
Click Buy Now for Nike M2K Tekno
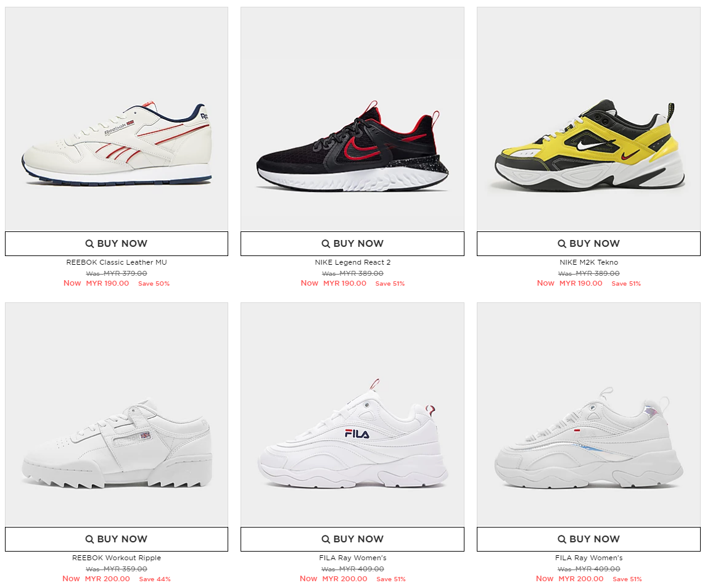[588, 243]
